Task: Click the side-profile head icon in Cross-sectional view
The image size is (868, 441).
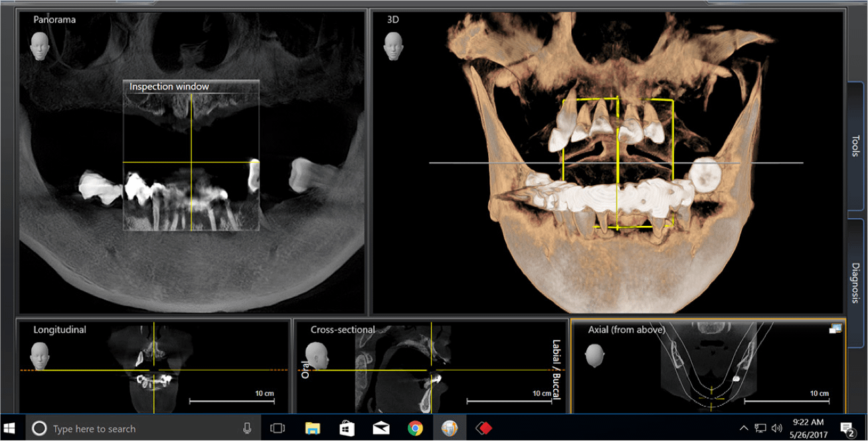Action: pos(317,355)
